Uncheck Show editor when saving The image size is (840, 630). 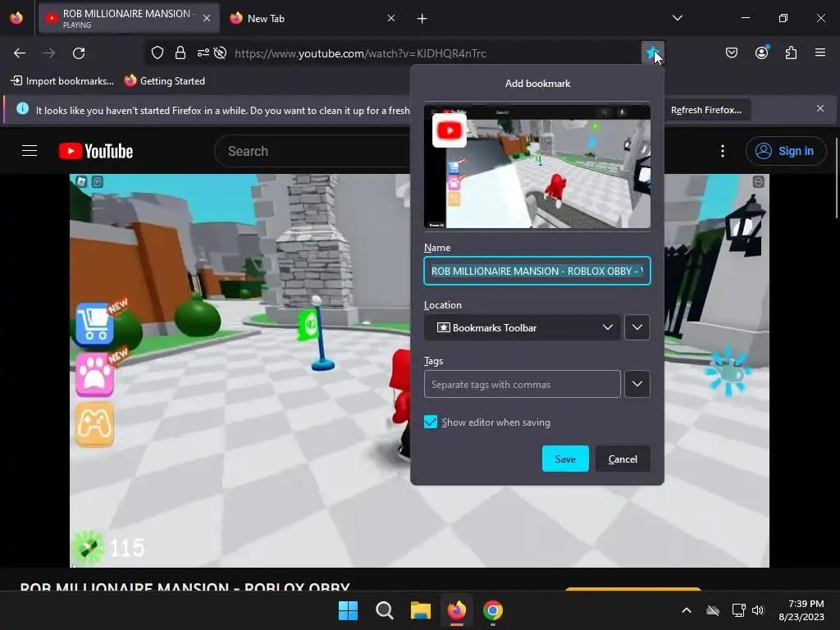431,422
